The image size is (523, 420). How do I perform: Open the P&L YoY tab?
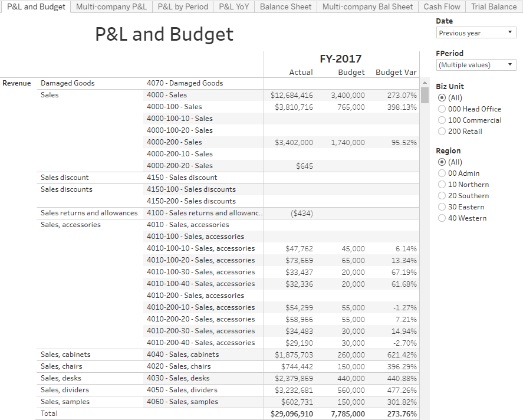click(x=234, y=6)
